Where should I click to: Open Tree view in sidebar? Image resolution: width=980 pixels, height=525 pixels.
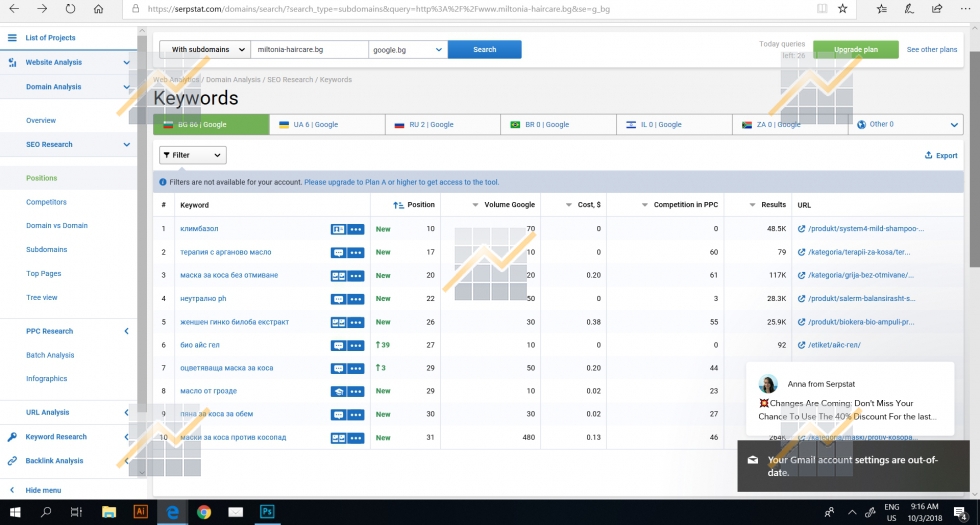click(41, 298)
